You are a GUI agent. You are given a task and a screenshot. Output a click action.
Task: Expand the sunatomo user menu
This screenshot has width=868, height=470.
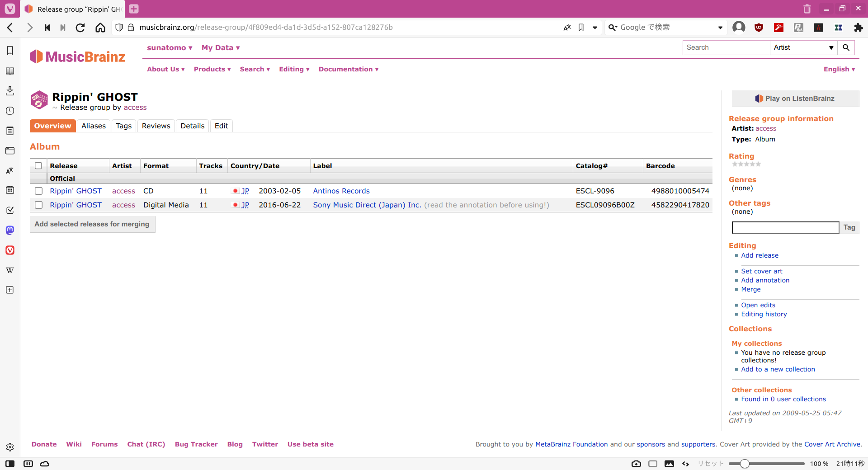(x=170, y=48)
